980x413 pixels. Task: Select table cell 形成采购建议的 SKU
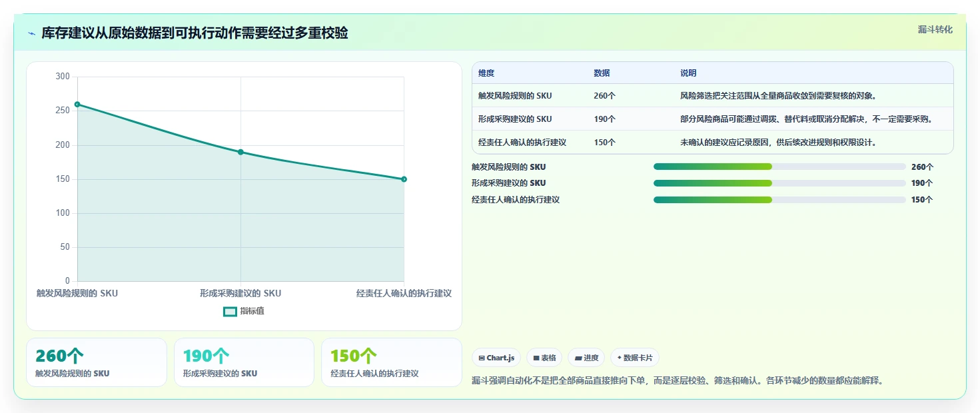coord(515,119)
